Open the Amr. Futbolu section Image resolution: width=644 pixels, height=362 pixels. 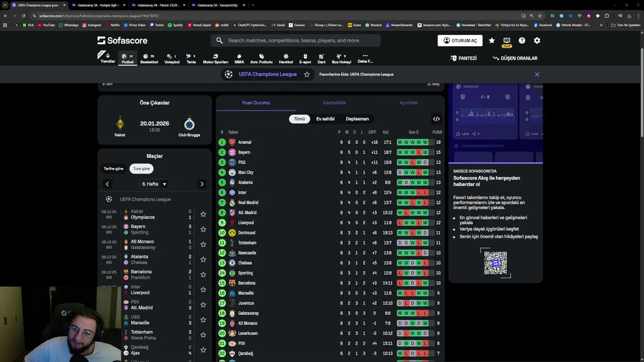[261, 59]
